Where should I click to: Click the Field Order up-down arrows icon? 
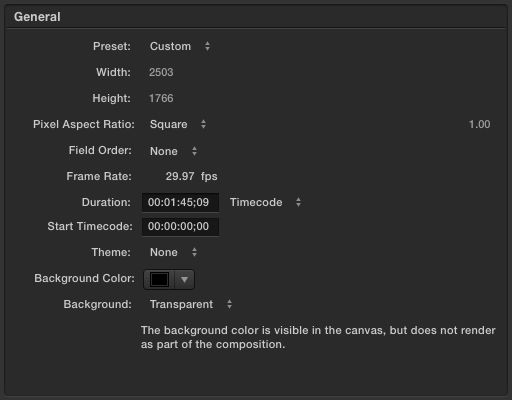point(194,151)
